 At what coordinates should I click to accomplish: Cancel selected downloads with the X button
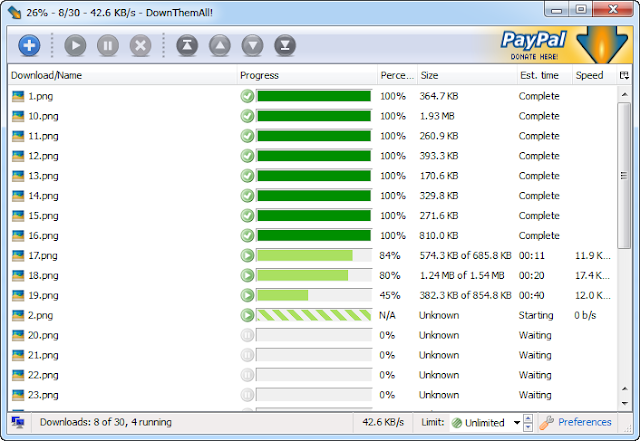[x=140, y=45]
